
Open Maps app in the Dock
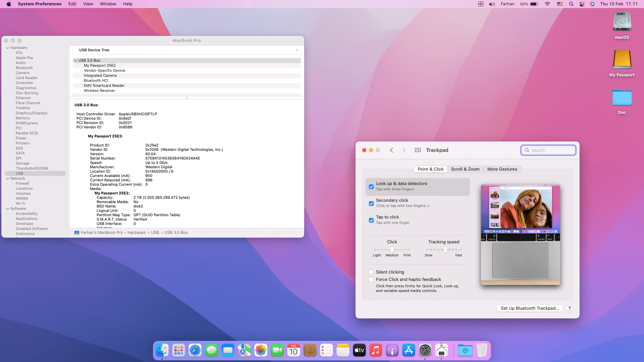pos(244,350)
